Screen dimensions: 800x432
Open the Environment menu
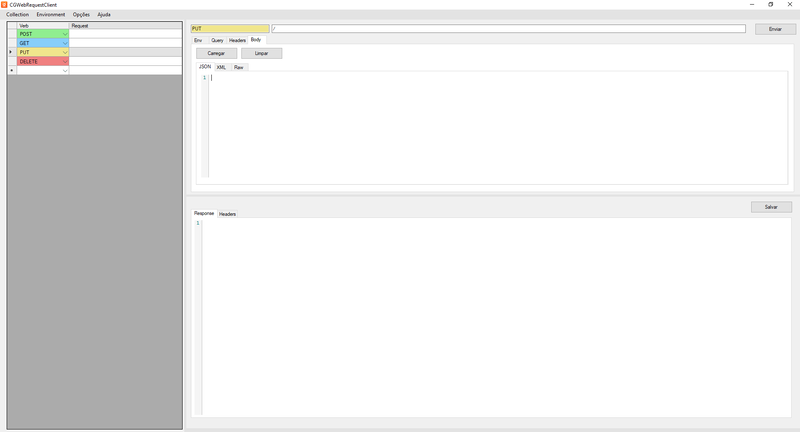point(51,15)
